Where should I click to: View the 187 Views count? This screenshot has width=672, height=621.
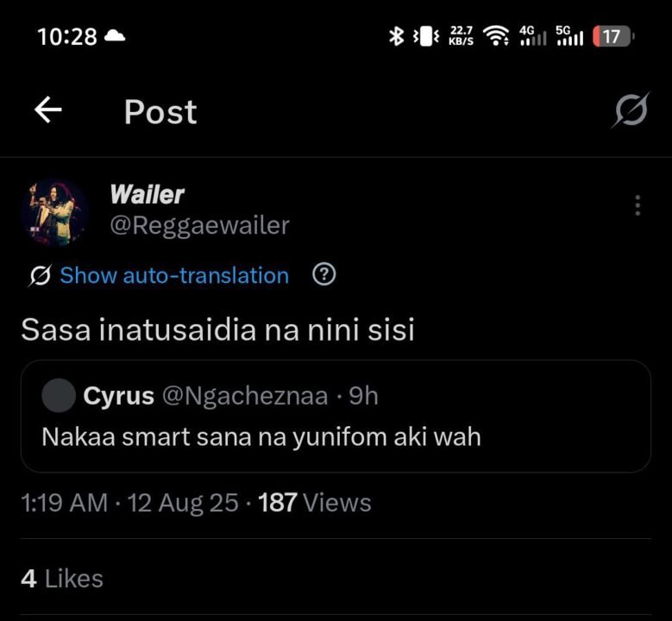[x=314, y=503]
